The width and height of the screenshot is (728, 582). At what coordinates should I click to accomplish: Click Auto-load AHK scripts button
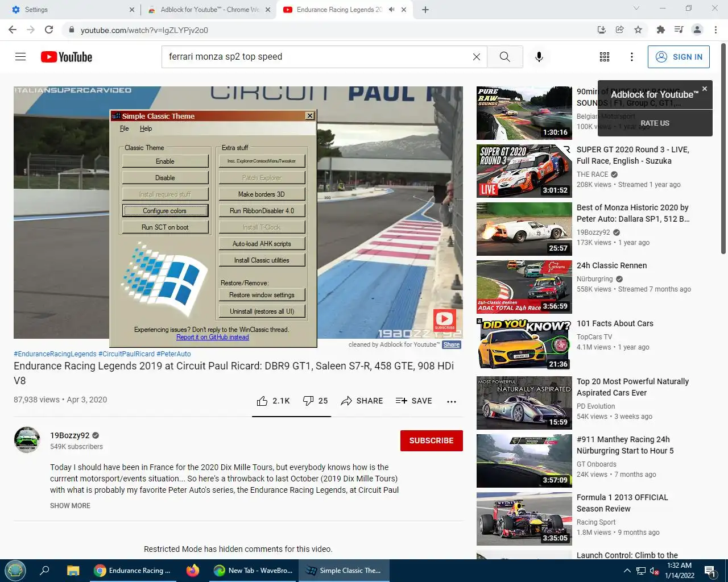click(262, 244)
